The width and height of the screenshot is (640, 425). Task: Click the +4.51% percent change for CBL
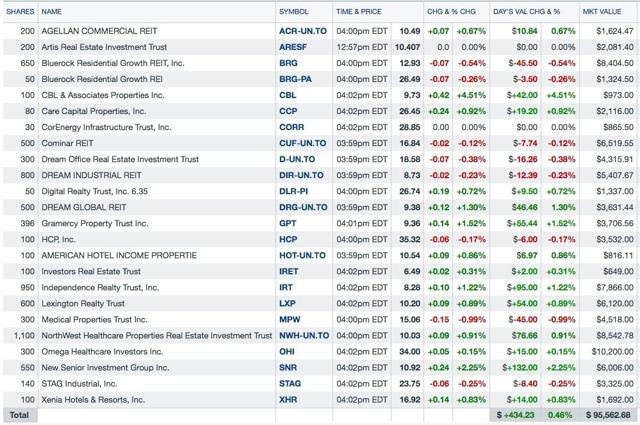tap(471, 95)
